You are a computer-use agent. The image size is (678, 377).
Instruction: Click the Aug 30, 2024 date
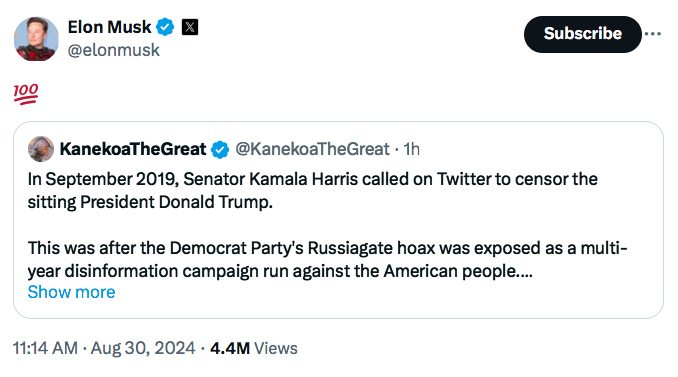[x=143, y=348]
